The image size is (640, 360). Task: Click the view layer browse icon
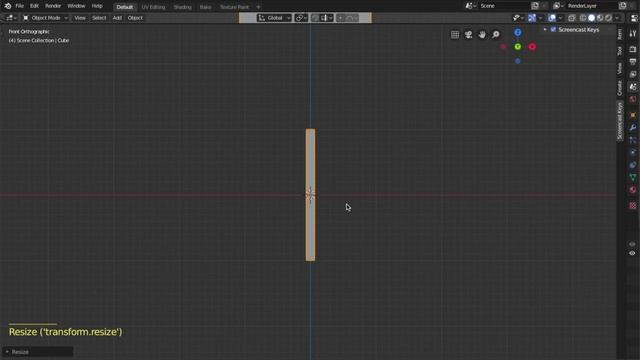point(558,6)
